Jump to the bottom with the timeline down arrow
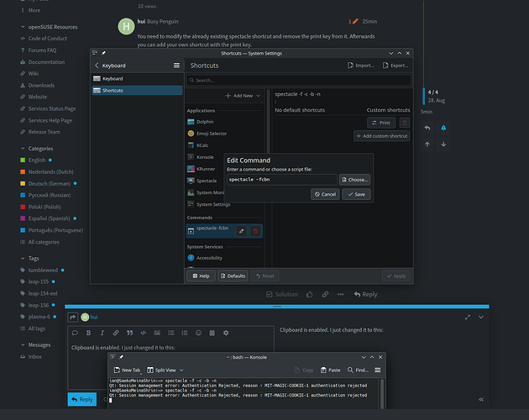This screenshot has width=529, height=420. click(x=443, y=144)
